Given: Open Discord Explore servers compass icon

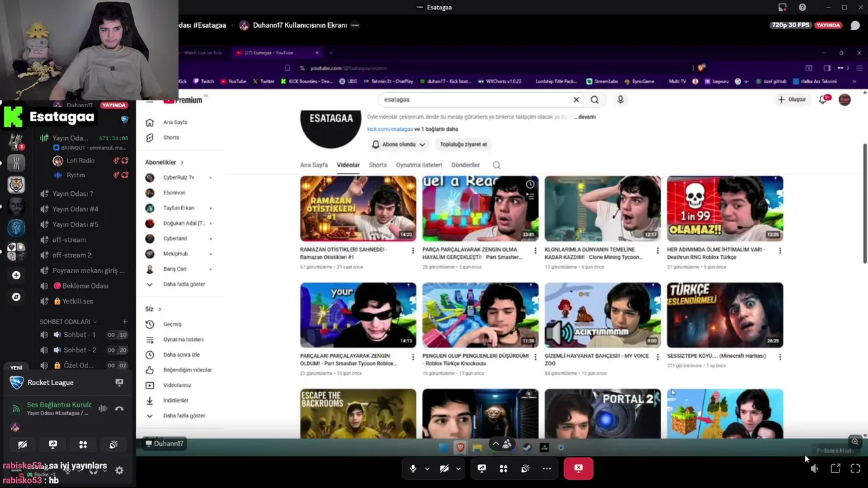Looking at the screenshot, I should (16, 297).
